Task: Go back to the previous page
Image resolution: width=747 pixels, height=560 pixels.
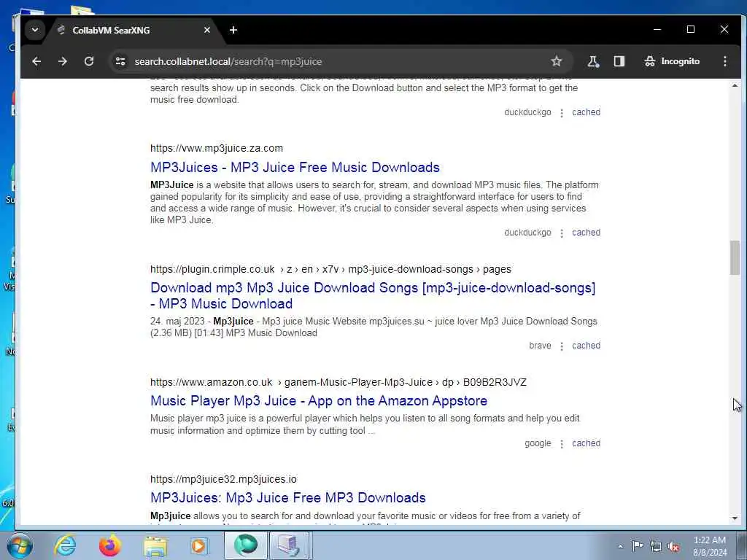Action: pyautogui.click(x=36, y=61)
